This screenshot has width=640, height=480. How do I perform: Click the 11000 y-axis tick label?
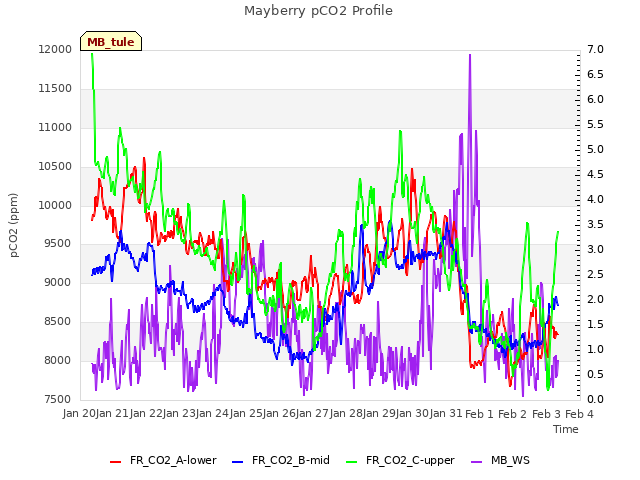coord(55,127)
